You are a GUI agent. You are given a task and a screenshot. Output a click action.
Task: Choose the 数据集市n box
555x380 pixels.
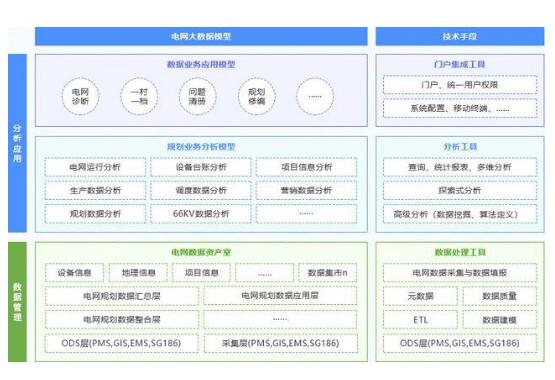(x=327, y=273)
